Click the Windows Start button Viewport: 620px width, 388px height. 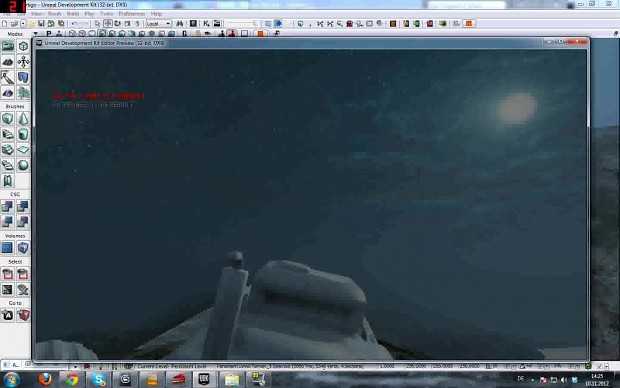click(x=11, y=380)
